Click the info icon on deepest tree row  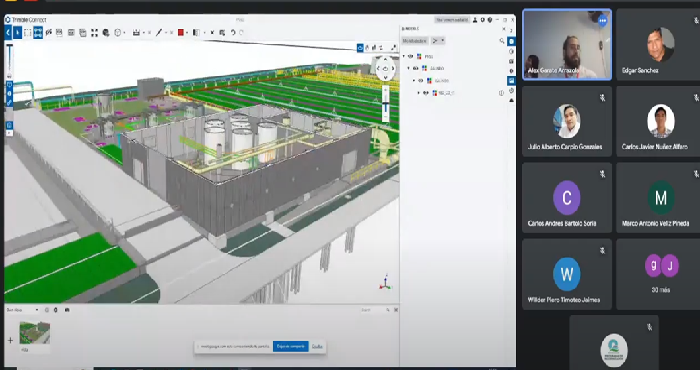click(x=501, y=93)
